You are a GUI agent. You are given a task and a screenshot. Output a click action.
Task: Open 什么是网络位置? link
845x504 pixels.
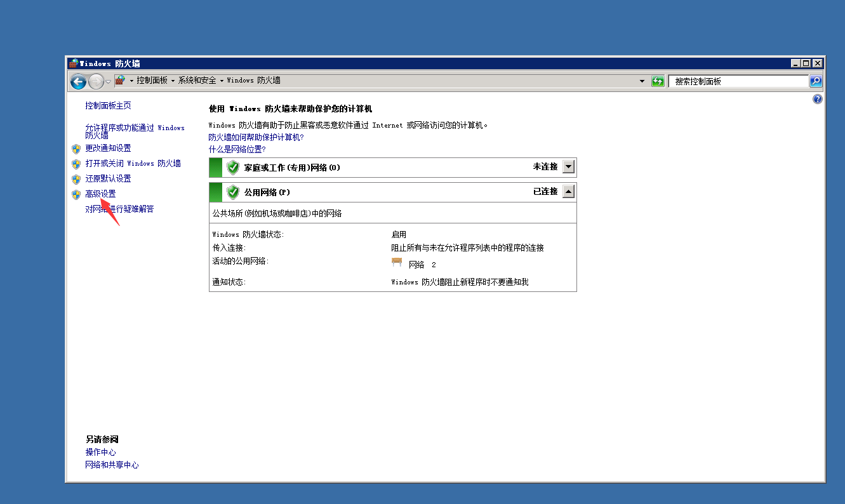tap(237, 149)
